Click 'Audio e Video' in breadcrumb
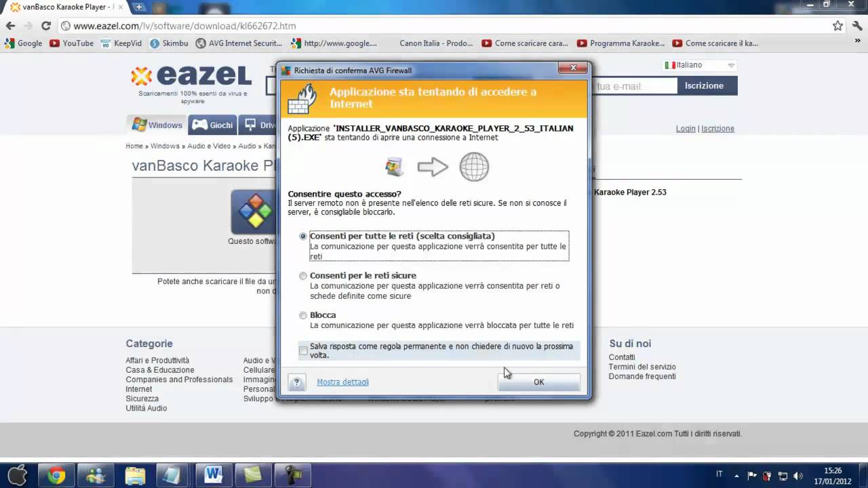Image resolution: width=868 pixels, height=488 pixels. pos(208,146)
